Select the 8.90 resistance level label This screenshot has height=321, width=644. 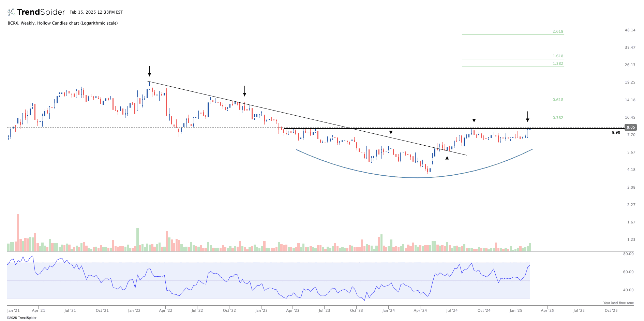(x=616, y=132)
